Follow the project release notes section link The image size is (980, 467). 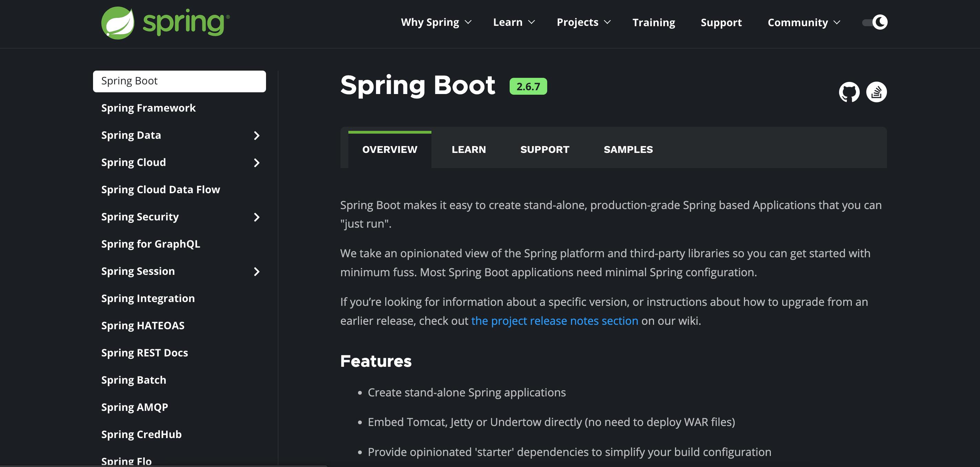click(554, 321)
